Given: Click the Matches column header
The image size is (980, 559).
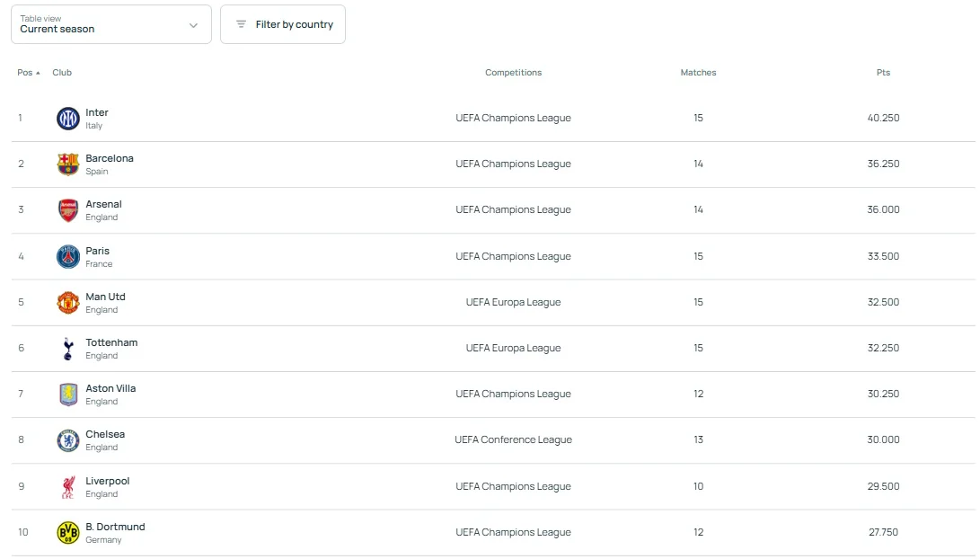Looking at the screenshot, I should [698, 73].
